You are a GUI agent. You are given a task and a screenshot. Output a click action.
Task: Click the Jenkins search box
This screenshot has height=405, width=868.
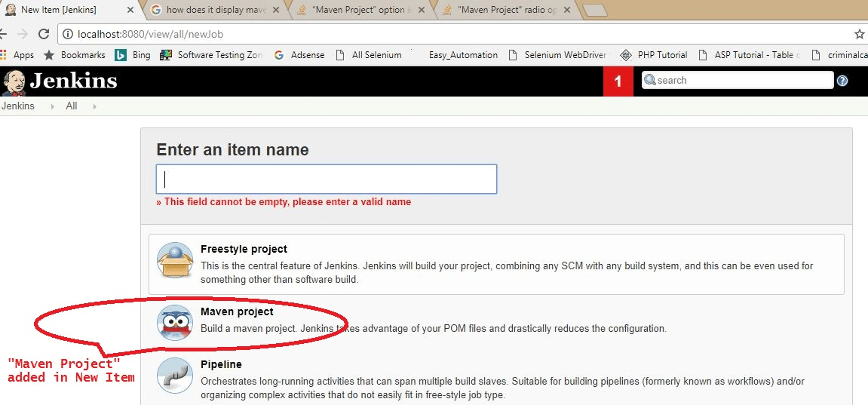738,80
